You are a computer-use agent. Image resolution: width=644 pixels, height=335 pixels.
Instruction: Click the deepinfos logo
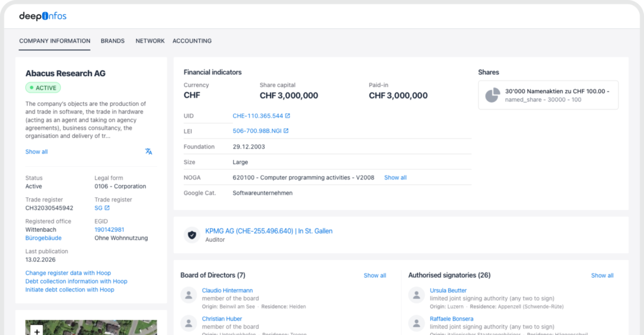42,16
